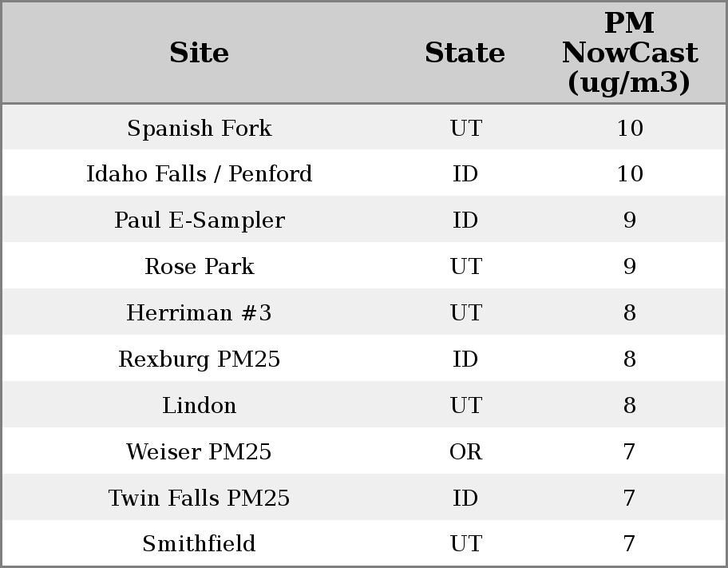Select the Weiser PM25 site cell

tap(200, 452)
